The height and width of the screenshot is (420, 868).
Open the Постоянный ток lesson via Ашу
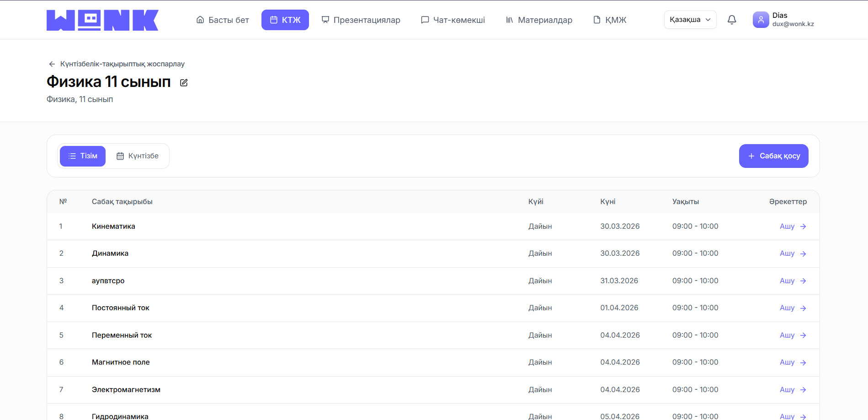point(787,308)
